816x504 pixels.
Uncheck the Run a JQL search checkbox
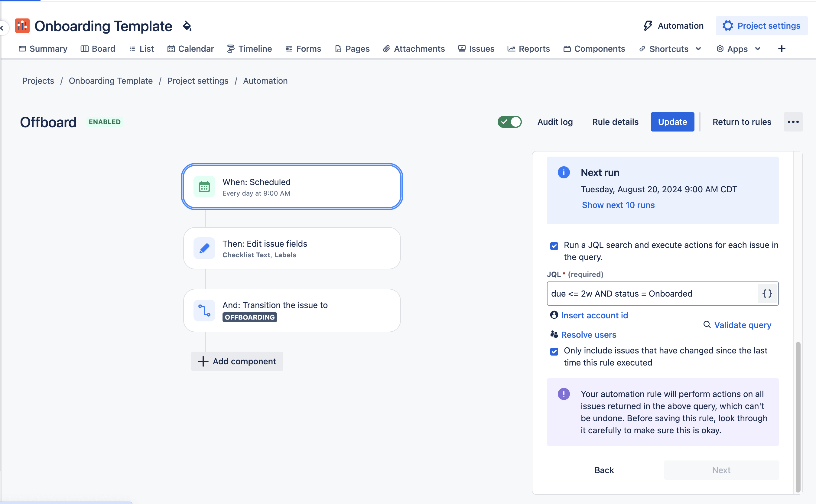[x=554, y=246]
